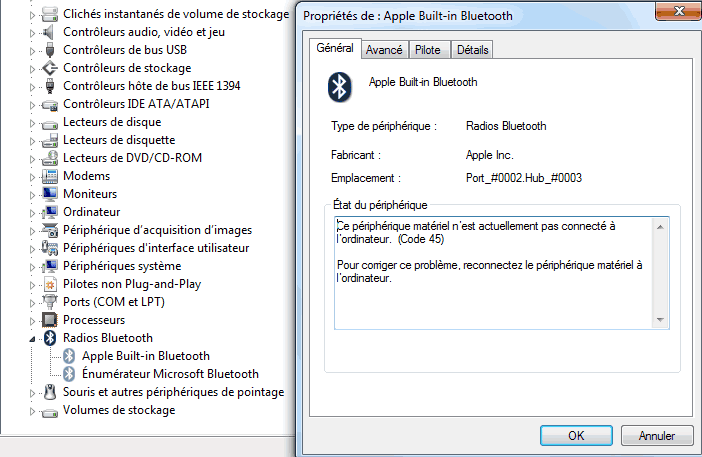Viewport: 702px width, 457px height.
Task: Click the Processeurs chip icon
Action: [50, 320]
